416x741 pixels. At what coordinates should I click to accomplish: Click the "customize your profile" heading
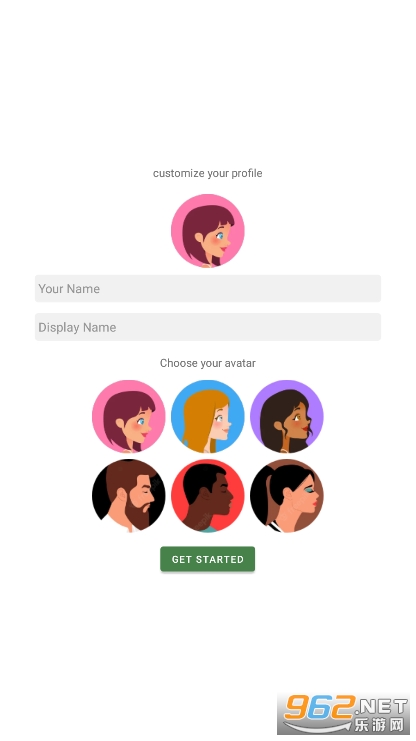click(208, 173)
